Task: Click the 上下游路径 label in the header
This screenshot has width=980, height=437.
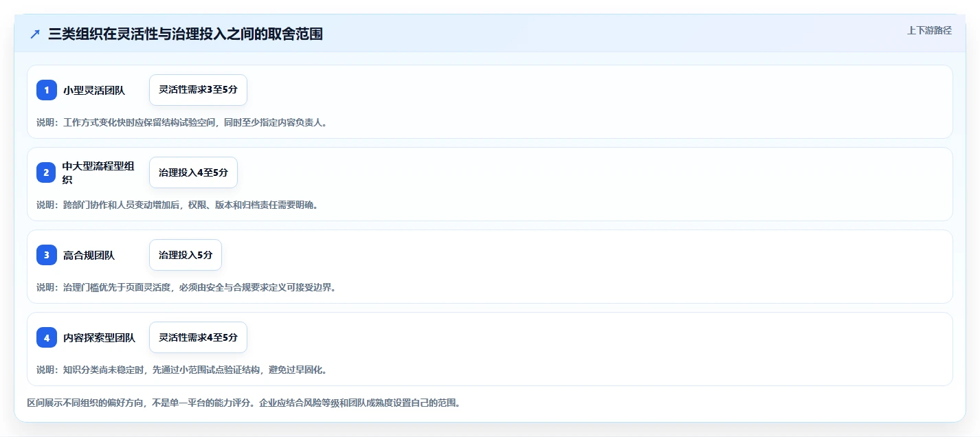Action: (x=929, y=30)
